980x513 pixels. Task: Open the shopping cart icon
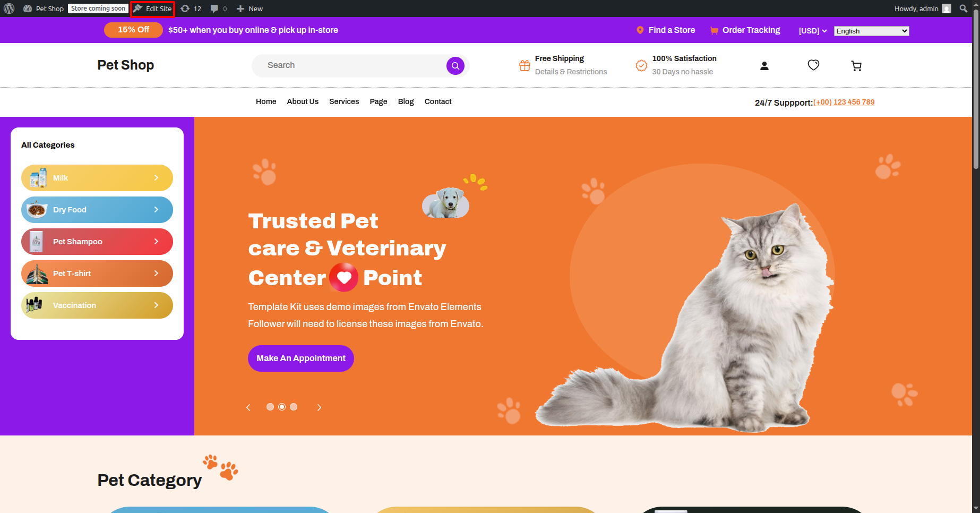click(856, 66)
